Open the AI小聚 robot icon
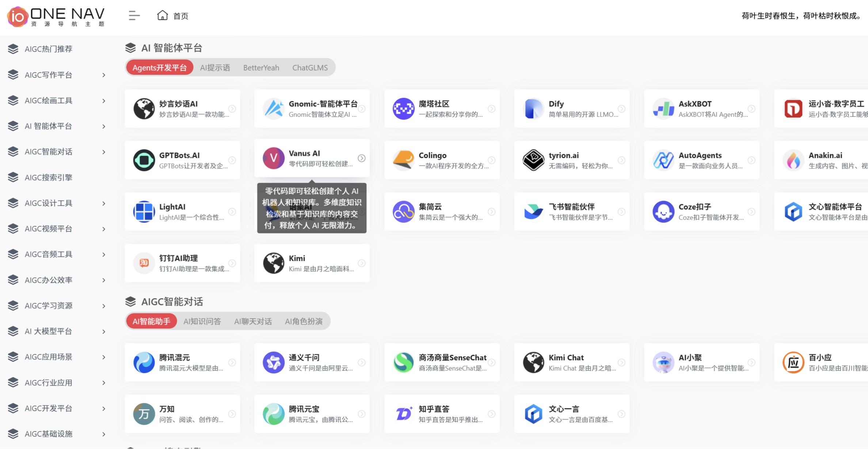 (663, 362)
